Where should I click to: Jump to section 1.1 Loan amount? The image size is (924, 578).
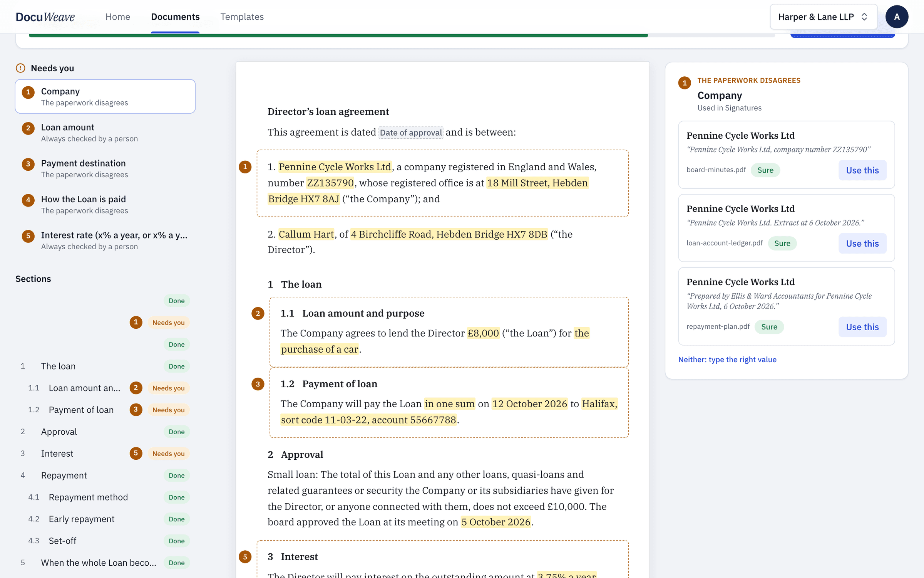click(105, 388)
